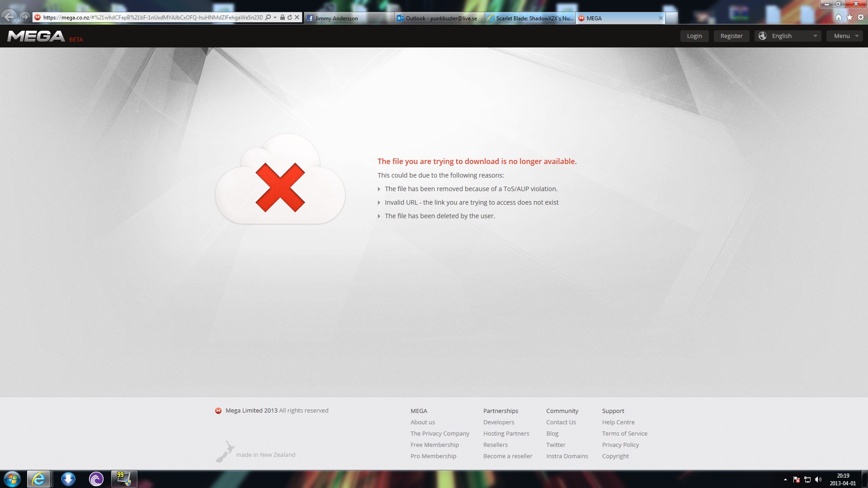868x488 pixels.
Task: Click the MEGA logo in header
Action: 37,36
